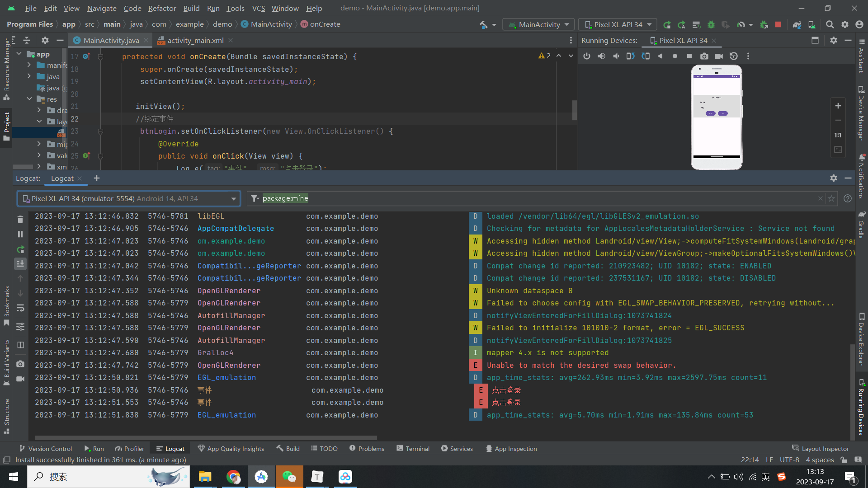
Task: Zoom in the emulator view
Action: [838, 106]
